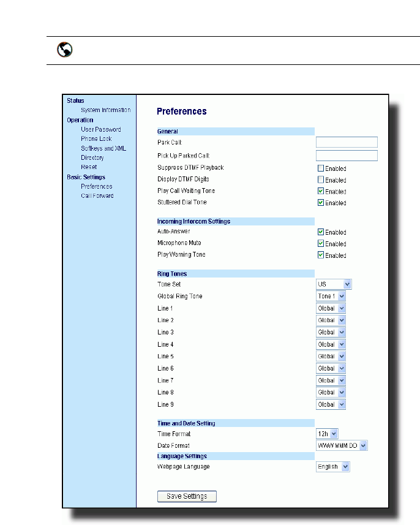Open the Line 4 ring tone dropdown
420x525 pixels.
[331, 344]
